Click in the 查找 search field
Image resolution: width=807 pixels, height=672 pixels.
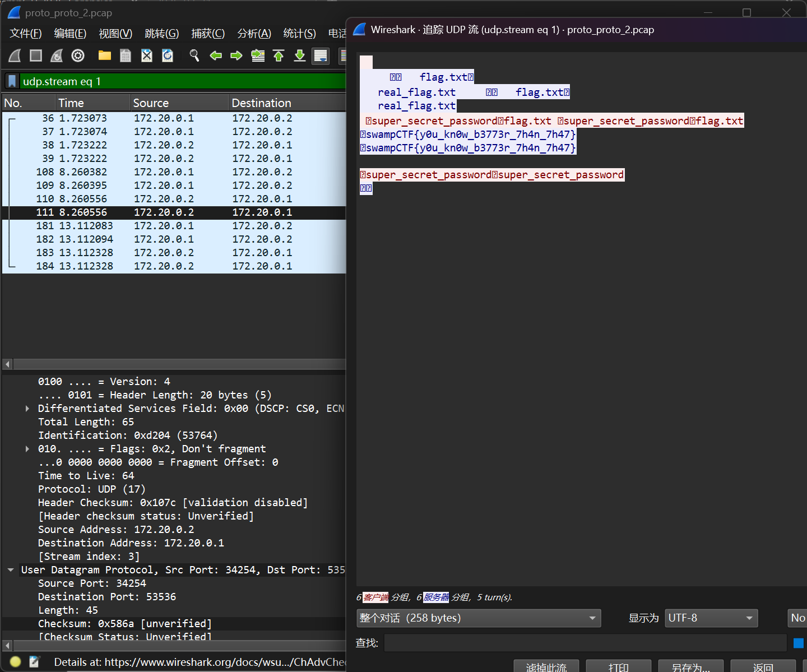point(585,643)
